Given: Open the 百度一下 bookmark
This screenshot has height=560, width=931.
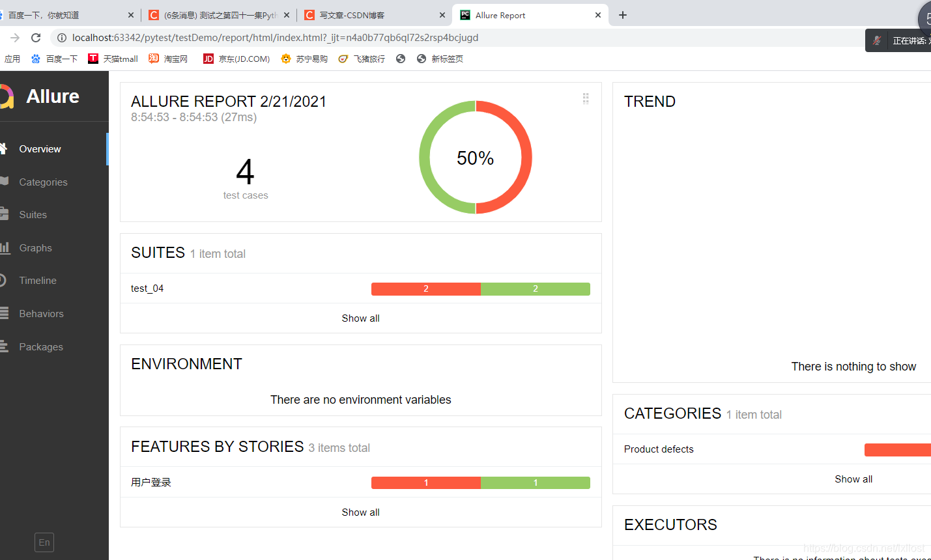Looking at the screenshot, I should [55, 59].
